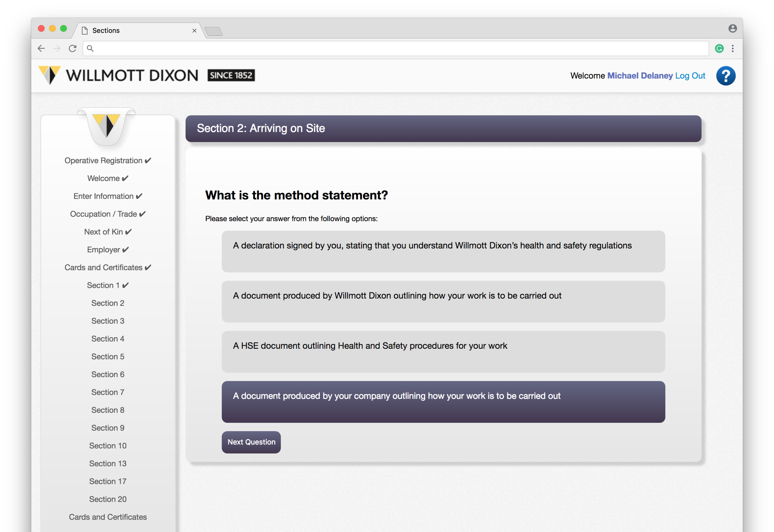This screenshot has width=774, height=532.
Task: Open the Chrome three-dot menu
Action: [733, 49]
